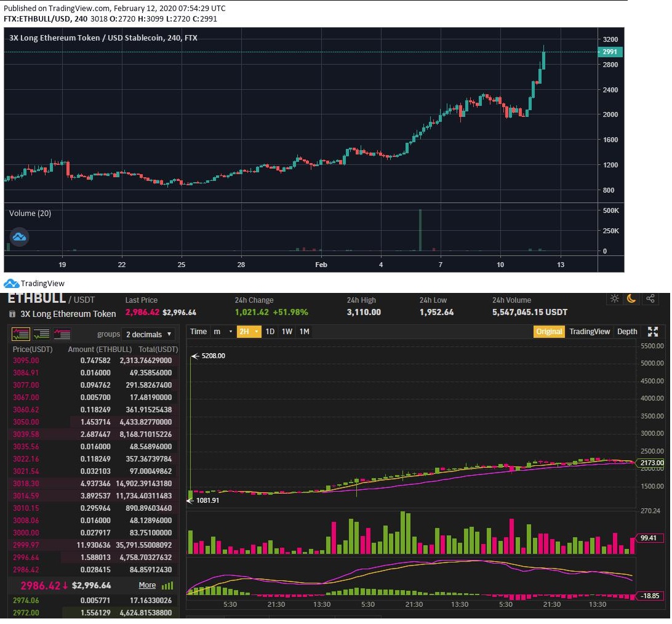Switch to light theme with sun icon

point(615,298)
